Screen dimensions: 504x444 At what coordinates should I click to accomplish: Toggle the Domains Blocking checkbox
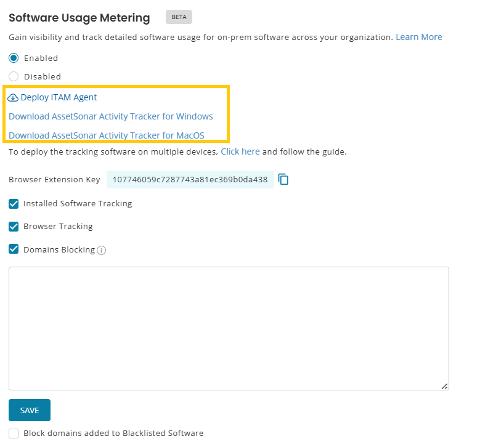pos(14,249)
